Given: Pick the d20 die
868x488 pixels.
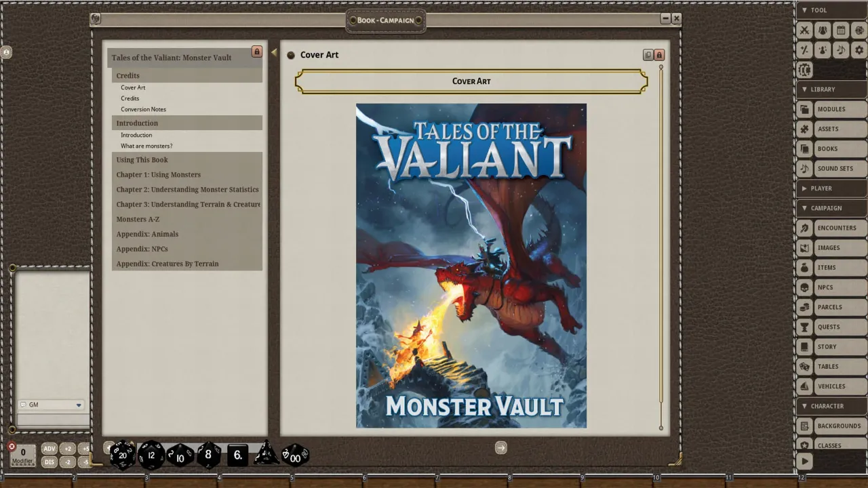Looking at the screenshot, I should coord(123,455).
